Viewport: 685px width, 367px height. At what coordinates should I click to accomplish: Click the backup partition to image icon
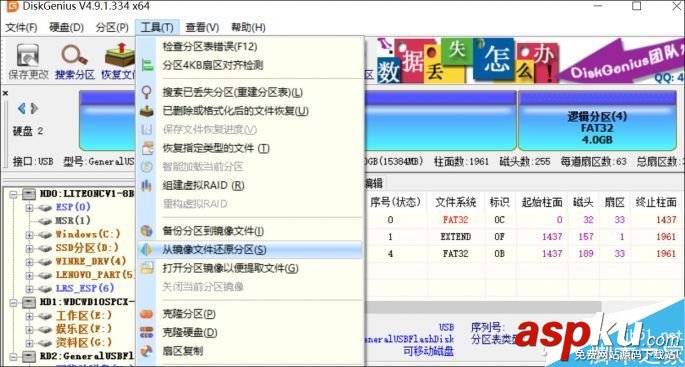click(x=147, y=231)
